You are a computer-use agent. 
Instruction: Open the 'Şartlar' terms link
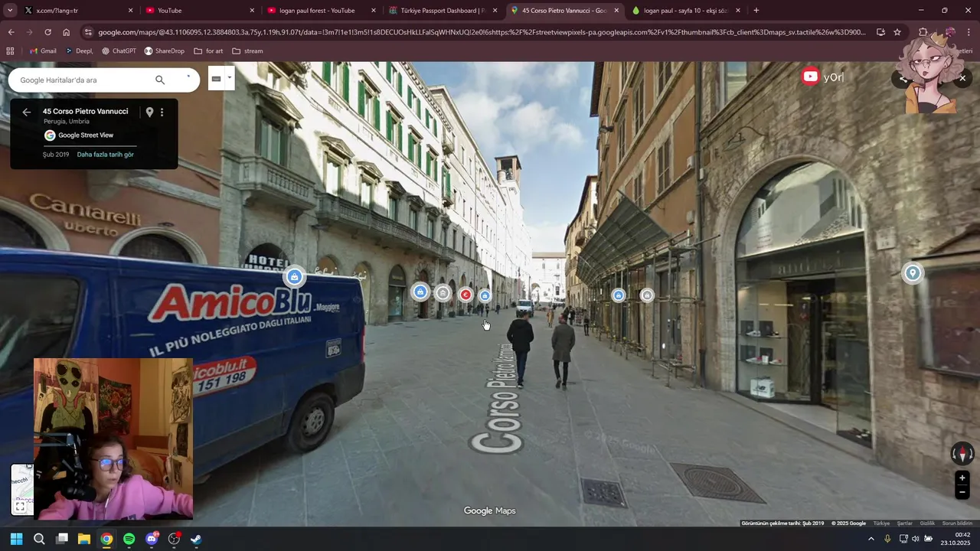point(905,523)
